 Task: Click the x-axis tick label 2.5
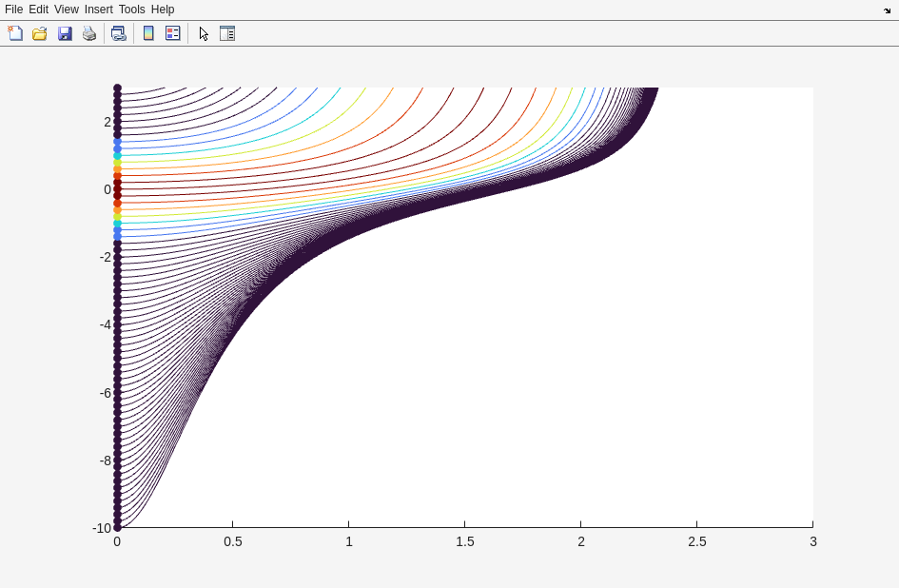(x=696, y=541)
